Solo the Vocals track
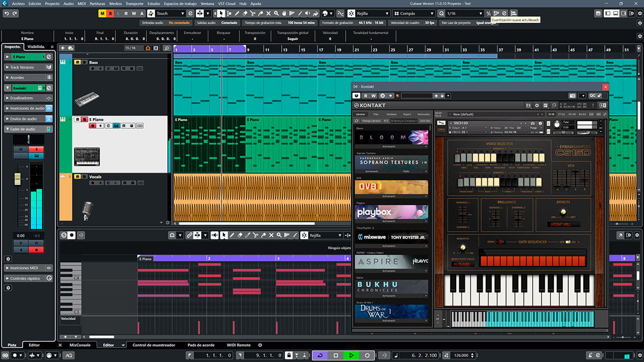 tap(84, 176)
